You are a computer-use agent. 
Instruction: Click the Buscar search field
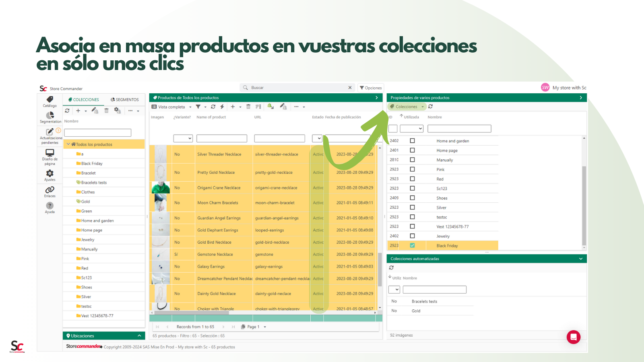click(298, 88)
